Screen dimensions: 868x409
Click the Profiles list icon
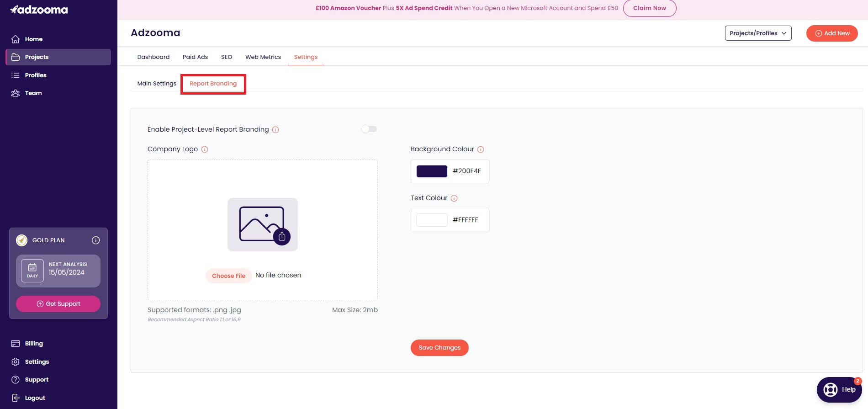tap(16, 75)
